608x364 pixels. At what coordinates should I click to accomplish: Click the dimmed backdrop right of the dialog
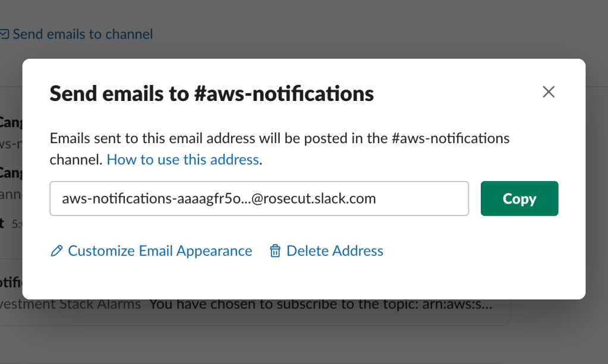[596, 178]
